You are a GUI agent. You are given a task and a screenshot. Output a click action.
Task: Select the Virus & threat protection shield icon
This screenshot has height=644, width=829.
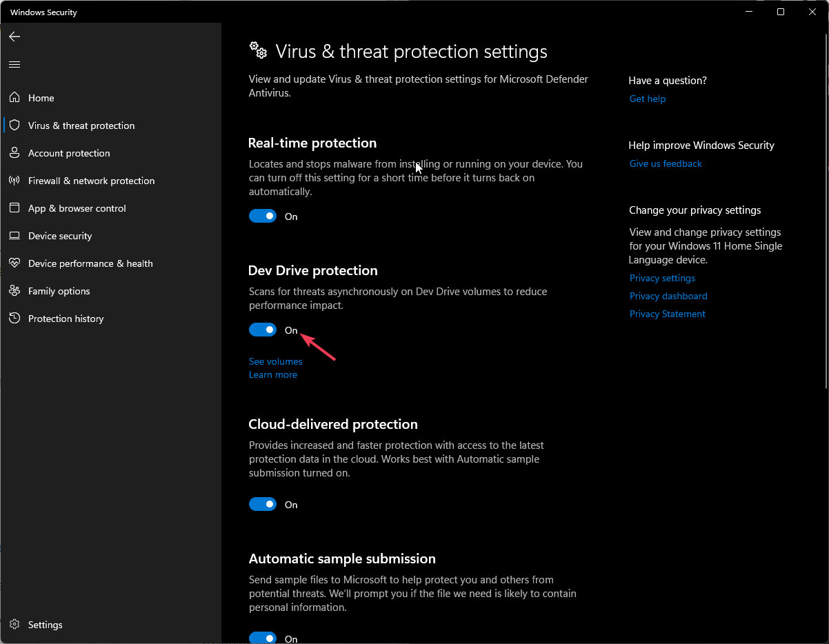14,125
